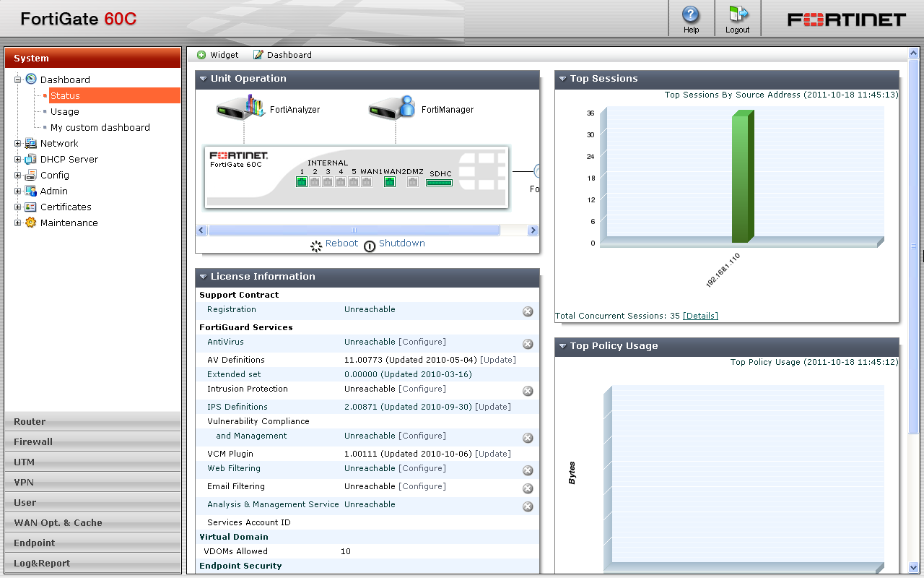Open Details link for concurrent sessions
This screenshot has width=924, height=578.
pyautogui.click(x=700, y=316)
